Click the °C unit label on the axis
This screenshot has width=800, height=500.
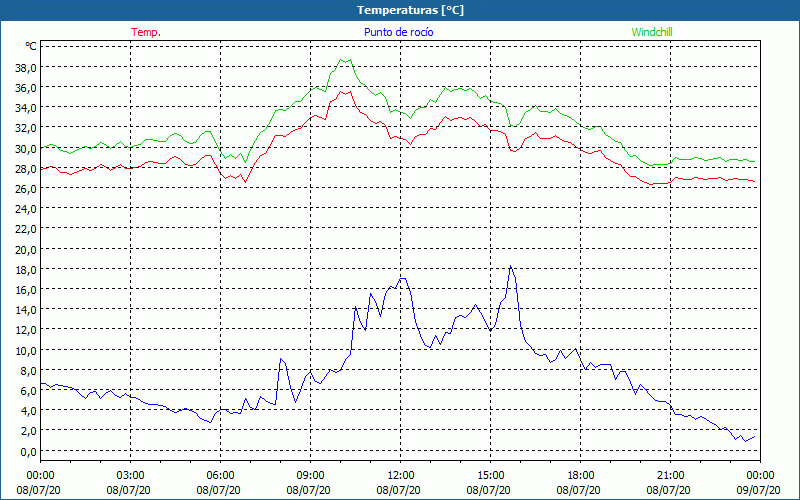pos(31,46)
